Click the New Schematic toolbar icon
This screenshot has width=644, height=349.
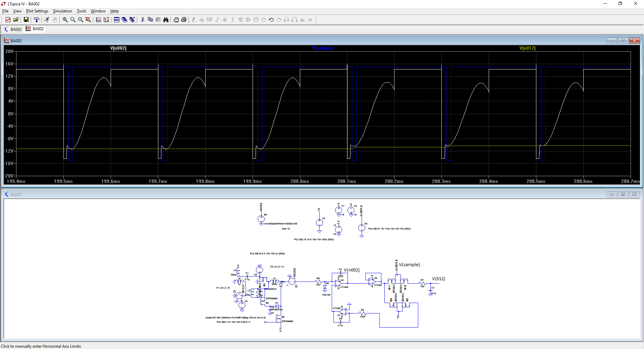point(8,20)
